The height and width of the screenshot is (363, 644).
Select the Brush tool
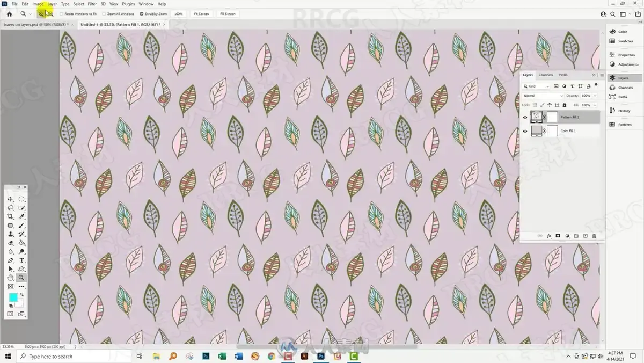click(21, 226)
